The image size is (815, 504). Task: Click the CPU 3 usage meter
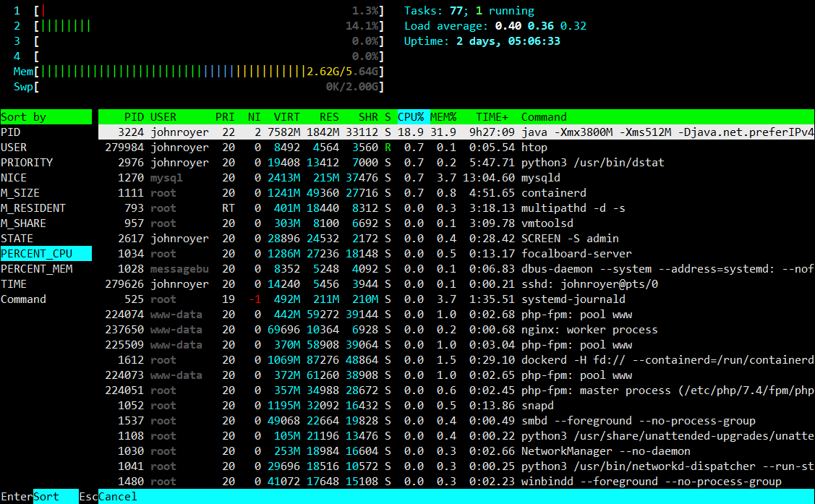tap(199, 41)
